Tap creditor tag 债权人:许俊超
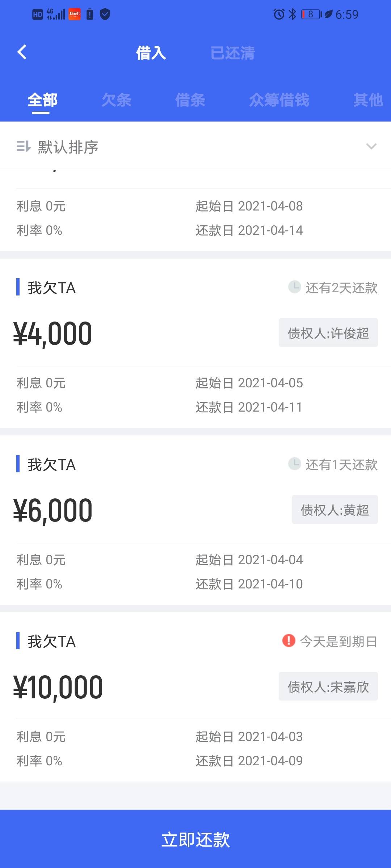Screen dimensions: 391x868 tap(328, 333)
